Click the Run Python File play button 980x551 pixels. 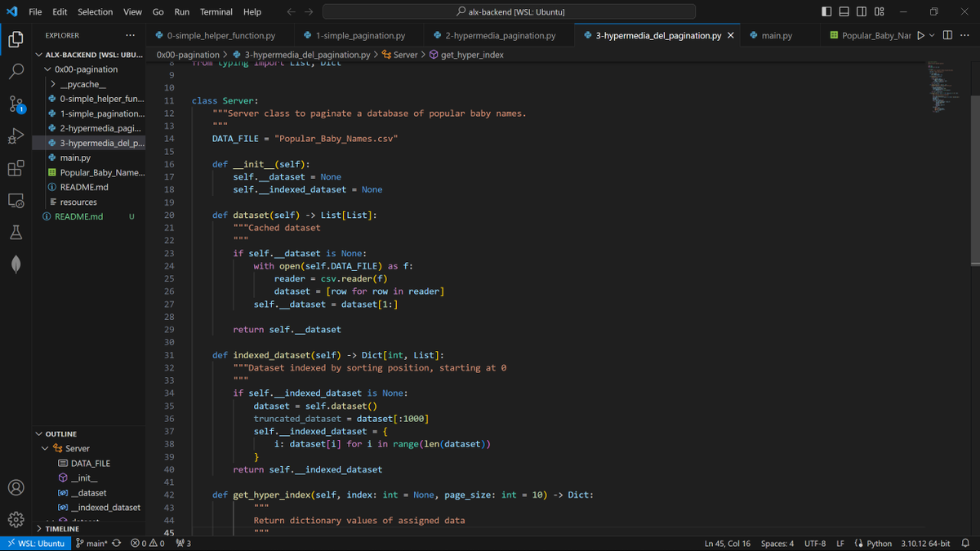coord(920,35)
